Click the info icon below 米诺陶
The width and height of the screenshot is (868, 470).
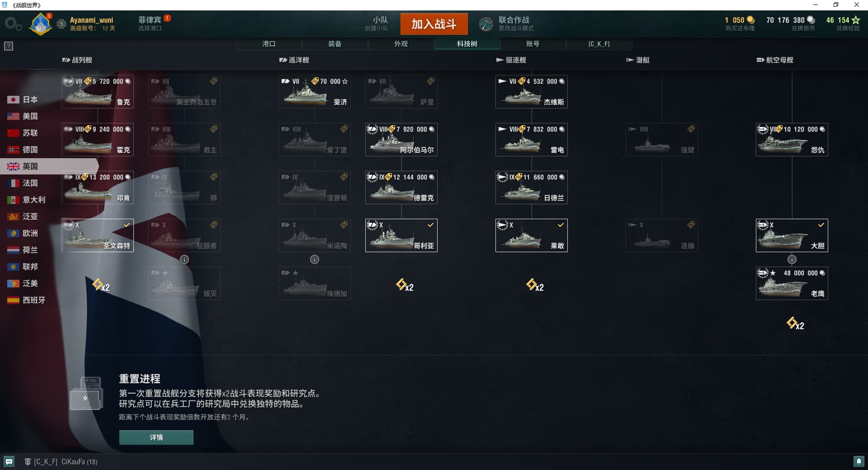point(315,259)
